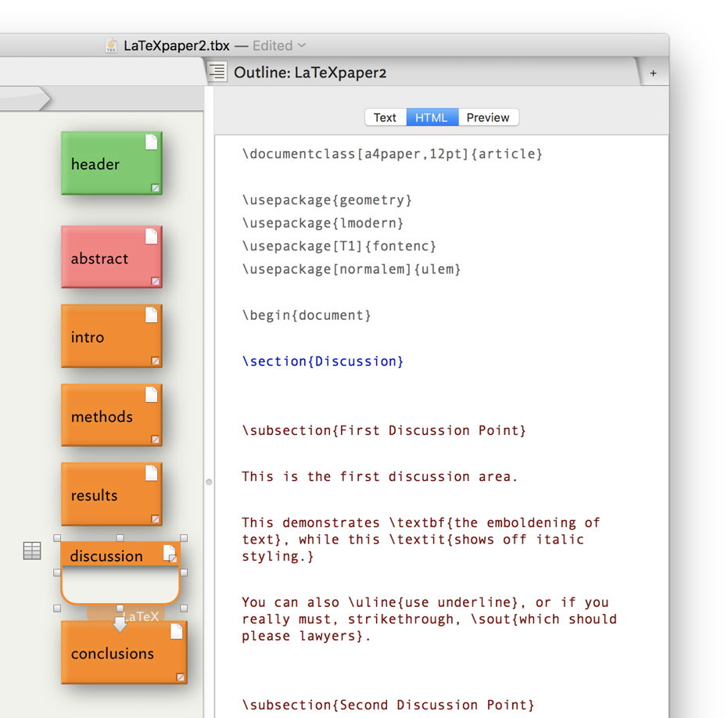The width and height of the screenshot is (728, 718).
Task: Open the Edited dropdown chevron in the title bar
Action: [x=302, y=45]
